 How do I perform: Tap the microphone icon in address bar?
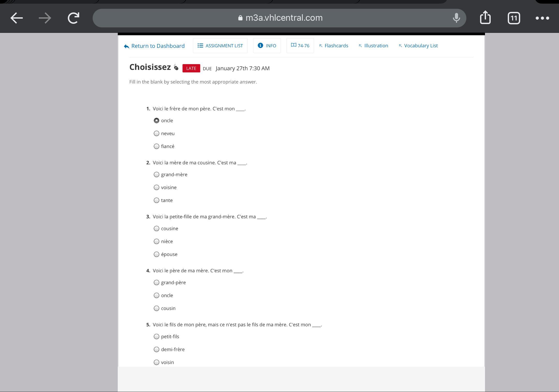tap(456, 18)
